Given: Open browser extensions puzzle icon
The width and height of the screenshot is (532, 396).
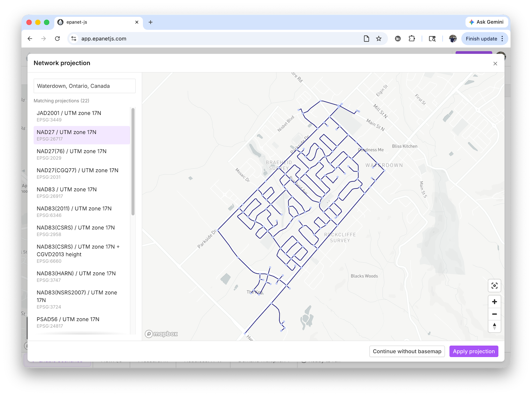Looking at the screenshot, I should pyautogui.click(x=412, y=39).
